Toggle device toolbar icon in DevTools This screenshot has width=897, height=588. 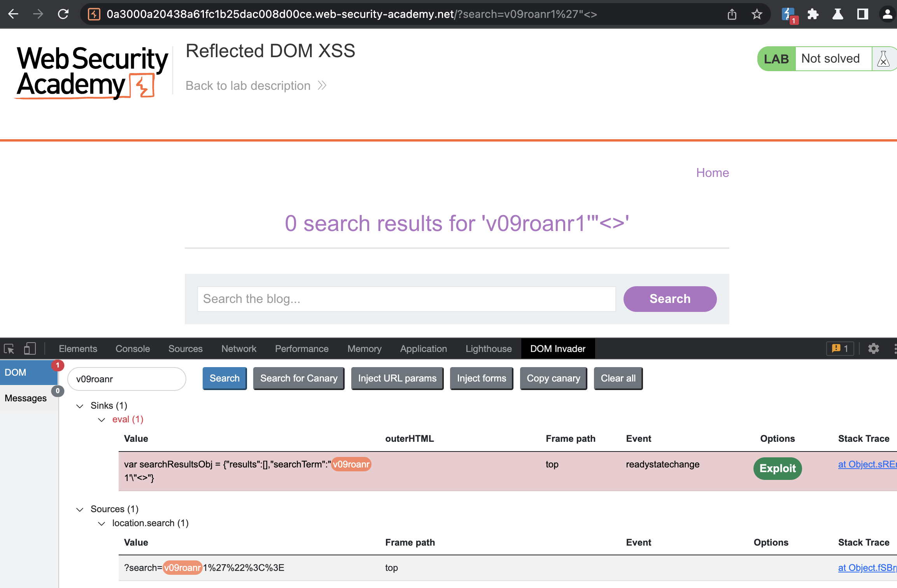tap(30, 348)
